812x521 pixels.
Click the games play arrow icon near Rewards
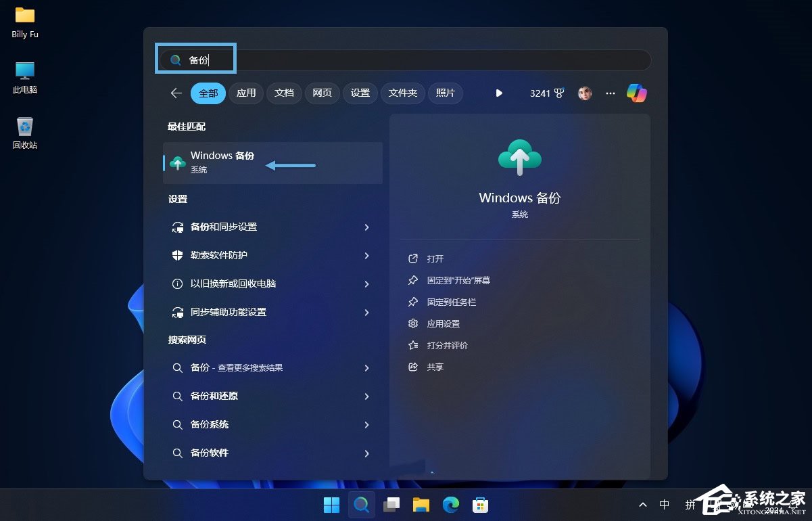499,93
